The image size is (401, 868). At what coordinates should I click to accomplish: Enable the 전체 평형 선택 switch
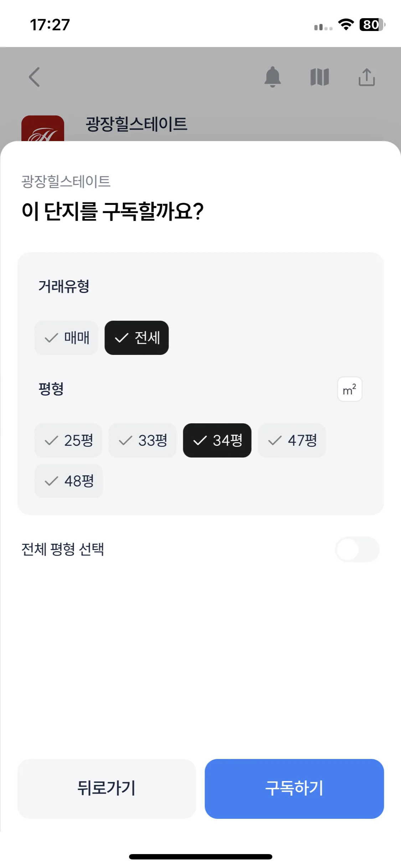coord(357,549)
